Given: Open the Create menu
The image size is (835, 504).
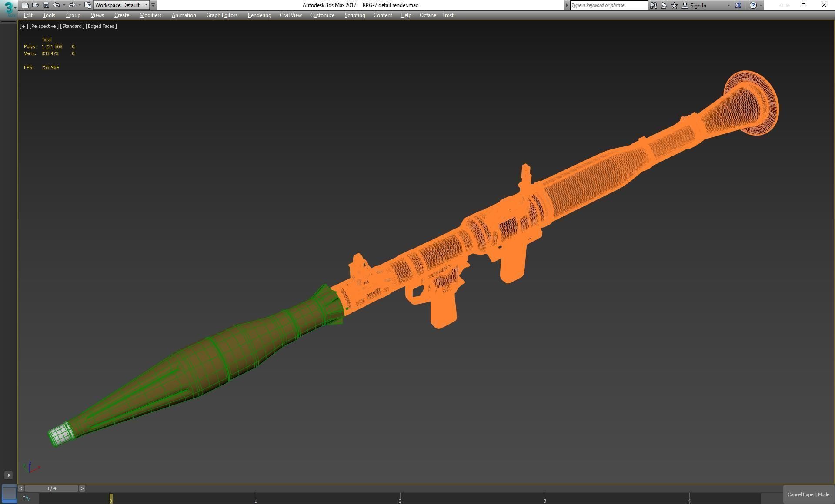Looking at the screenshot, I should (x=122, y=15).
